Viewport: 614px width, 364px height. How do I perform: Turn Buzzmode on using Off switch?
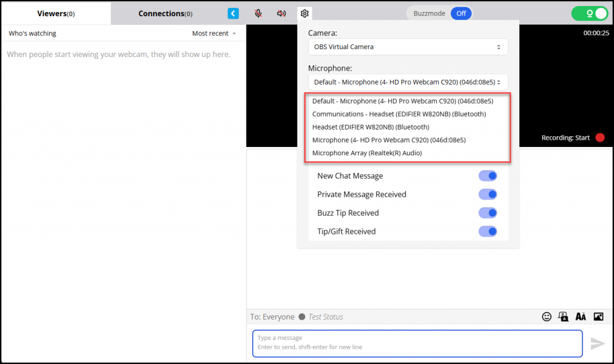tap(461, 13)
